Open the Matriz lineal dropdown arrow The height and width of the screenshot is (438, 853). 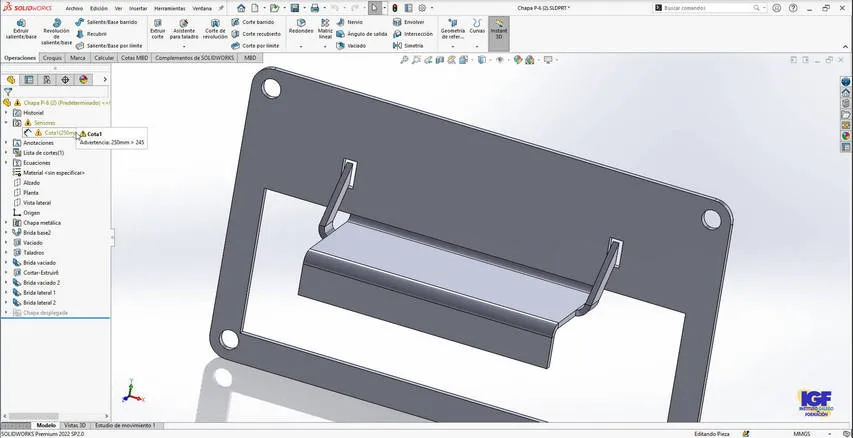pyautogui.click(x=325, y=47)
